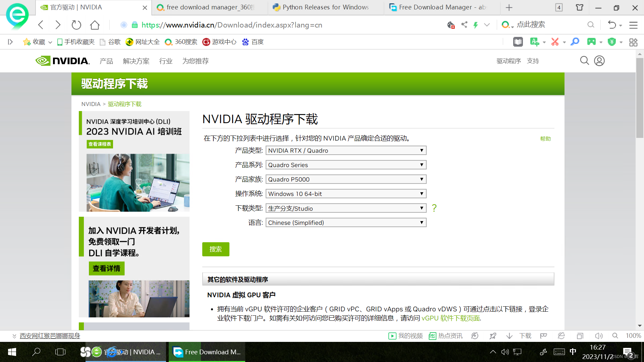Open the 解决方案 menu on NVIDIA nav
Screen dimensions: 644x362
click(136, 61)
